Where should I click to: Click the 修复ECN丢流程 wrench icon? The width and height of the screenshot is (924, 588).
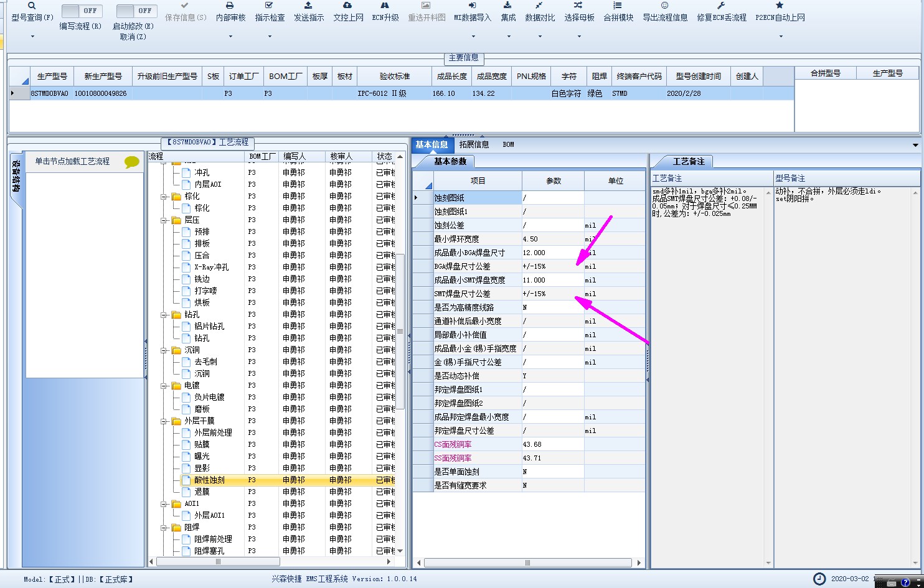pyautogui.click(x=722, y=6)
